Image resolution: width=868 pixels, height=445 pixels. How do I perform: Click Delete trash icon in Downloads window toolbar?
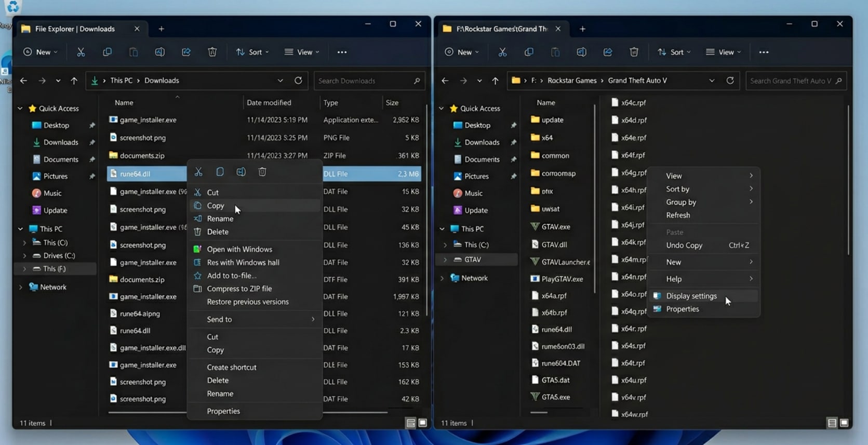[212, 52]
